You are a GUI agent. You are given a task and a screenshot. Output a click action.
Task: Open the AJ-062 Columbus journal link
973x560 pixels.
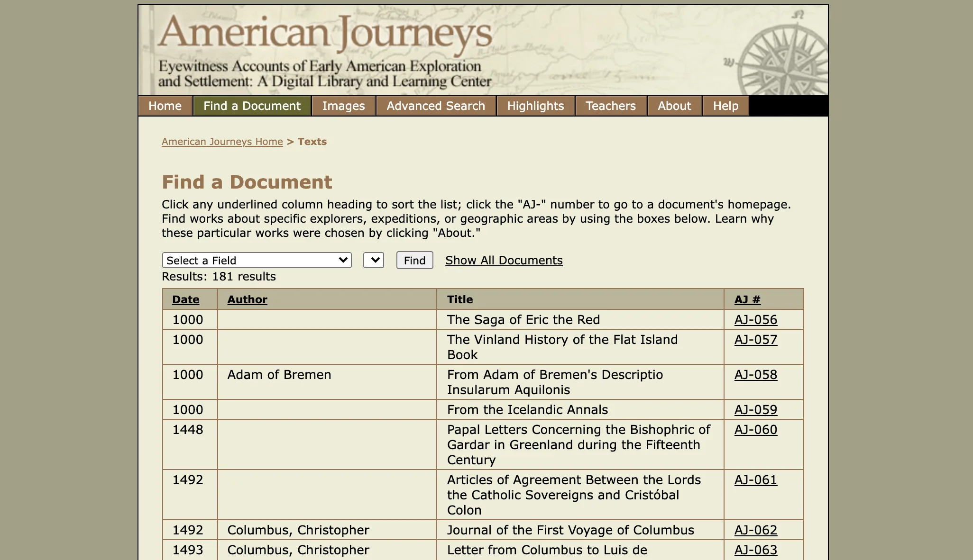point(755,530)
